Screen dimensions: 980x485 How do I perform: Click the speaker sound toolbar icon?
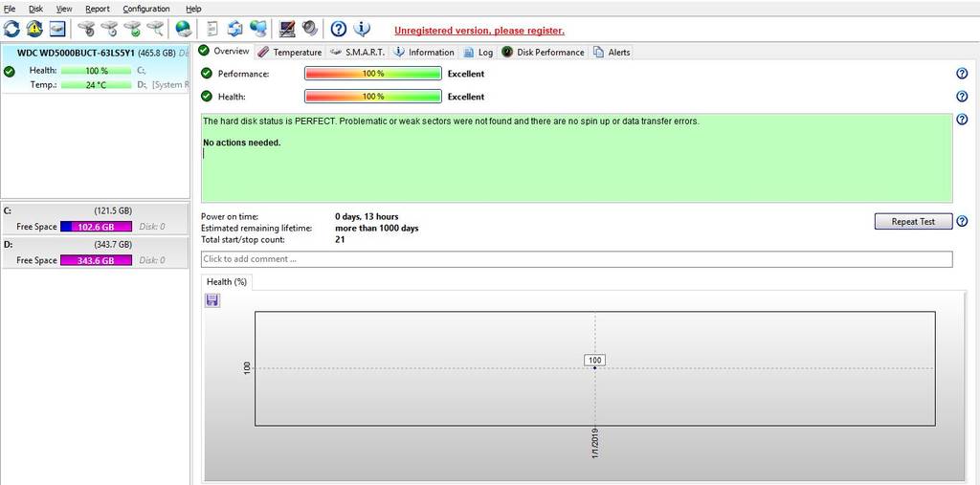click(x=309, y=28)
